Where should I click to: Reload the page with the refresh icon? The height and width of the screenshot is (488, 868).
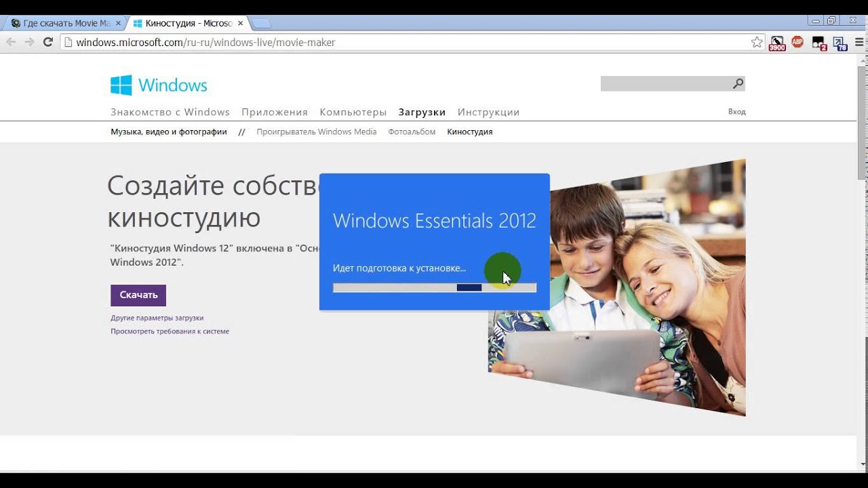tap(48, 42)
